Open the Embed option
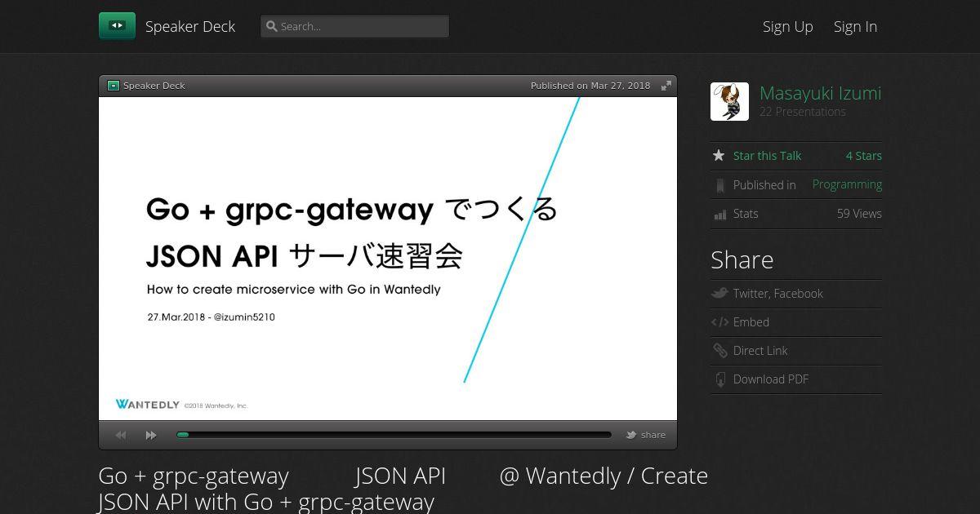Screen dimensions: 980x514 pos(751,322)
